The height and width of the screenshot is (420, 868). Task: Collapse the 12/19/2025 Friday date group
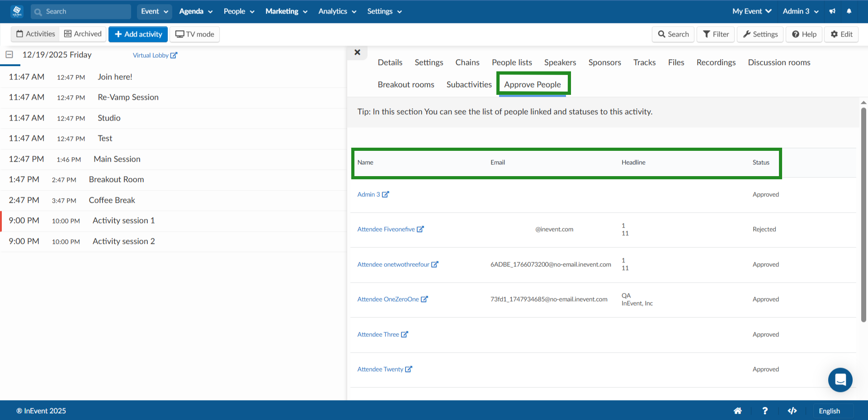pyautogui.click(x=9, y=54)
